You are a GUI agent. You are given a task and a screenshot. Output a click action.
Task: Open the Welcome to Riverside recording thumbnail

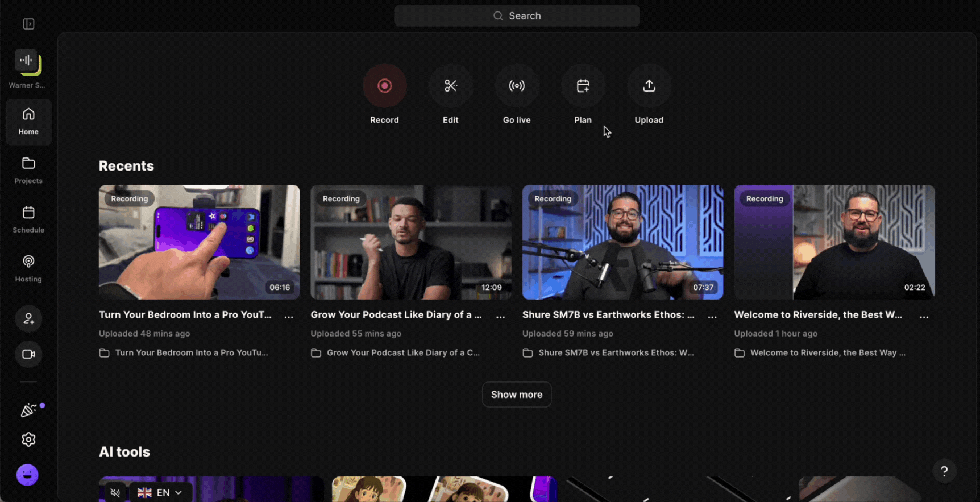point(834,242)
